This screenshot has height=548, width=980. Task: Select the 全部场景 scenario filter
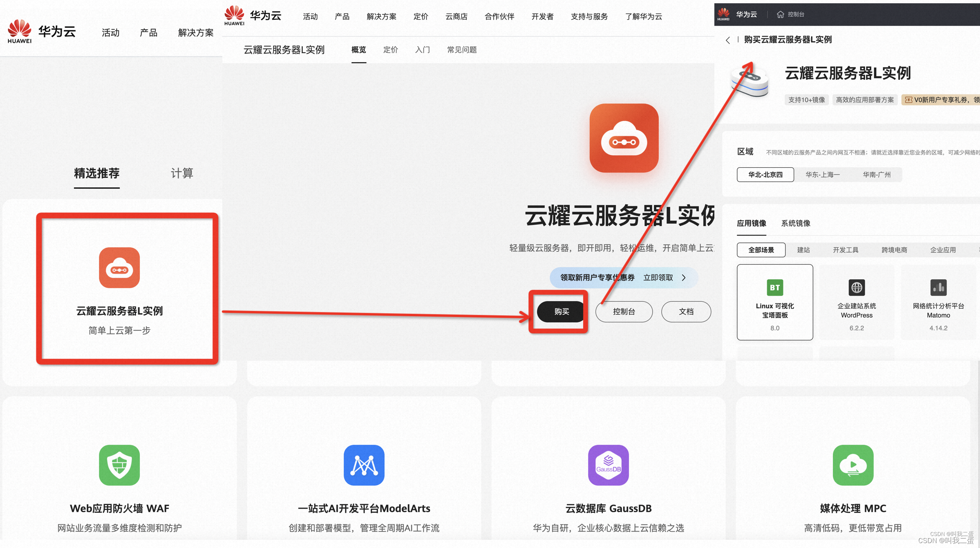click(761, 250)
